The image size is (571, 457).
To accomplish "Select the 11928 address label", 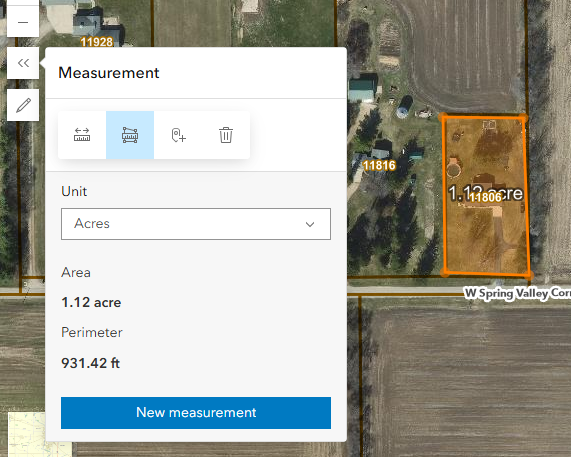I will click(97, 42).
